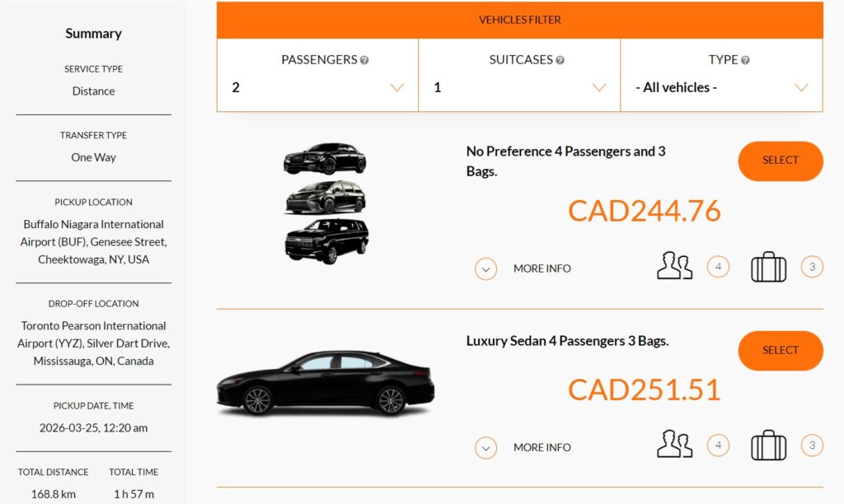Click the Passengers help question-mark icon
The image size is (844, 504).
(x=364, y=60)
